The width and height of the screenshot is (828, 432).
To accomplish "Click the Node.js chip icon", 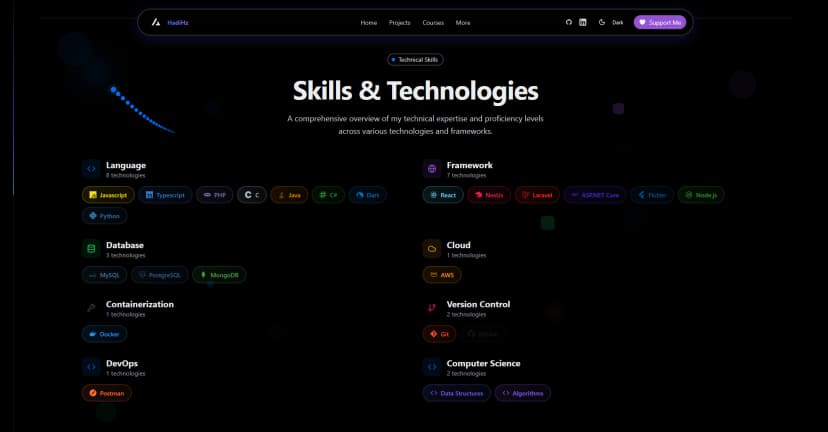I will point(689,195).
